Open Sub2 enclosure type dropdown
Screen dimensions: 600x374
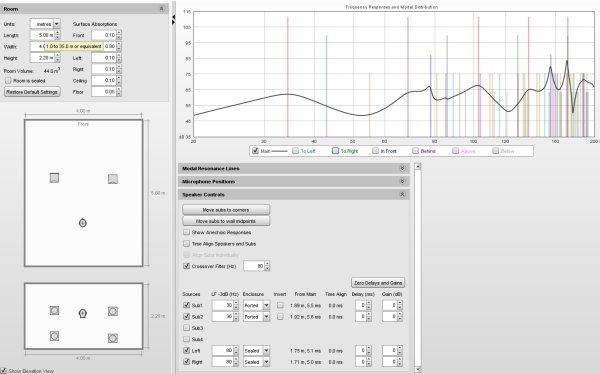tap(266, 317)
